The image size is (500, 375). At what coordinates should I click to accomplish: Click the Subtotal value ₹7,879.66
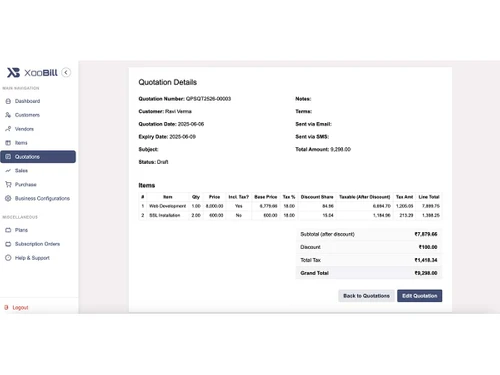pos(426,234)
